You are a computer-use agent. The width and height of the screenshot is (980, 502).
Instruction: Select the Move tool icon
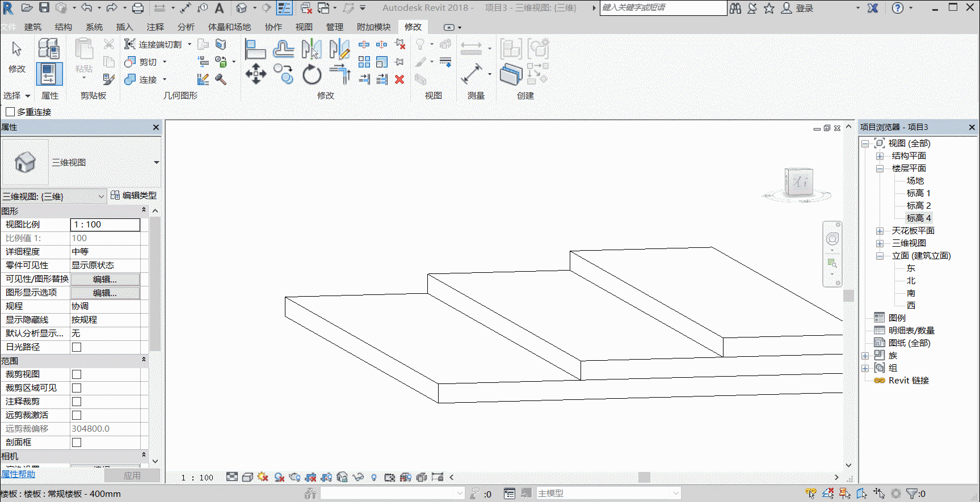click(255, 74)
